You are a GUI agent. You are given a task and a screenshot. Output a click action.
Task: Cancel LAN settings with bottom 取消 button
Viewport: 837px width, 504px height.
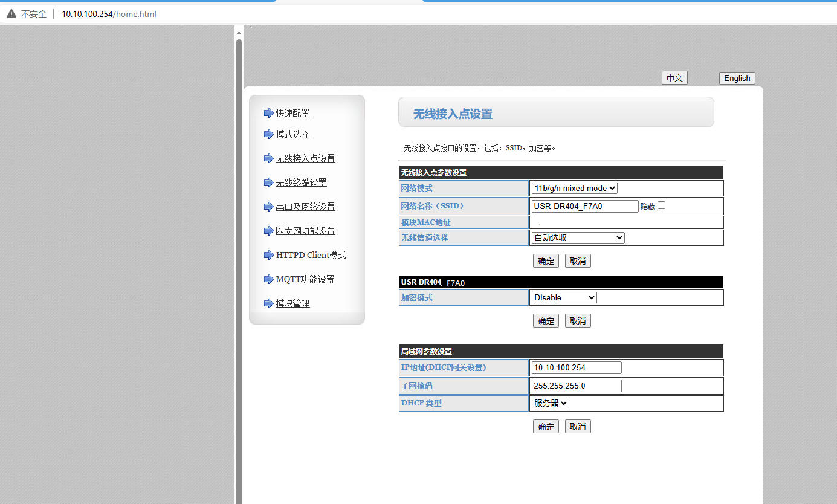pyautogui.click(x=578, y=427)
